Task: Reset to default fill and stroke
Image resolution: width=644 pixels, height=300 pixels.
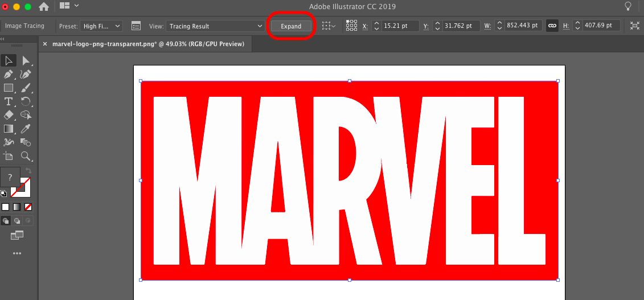Action: 3,194
